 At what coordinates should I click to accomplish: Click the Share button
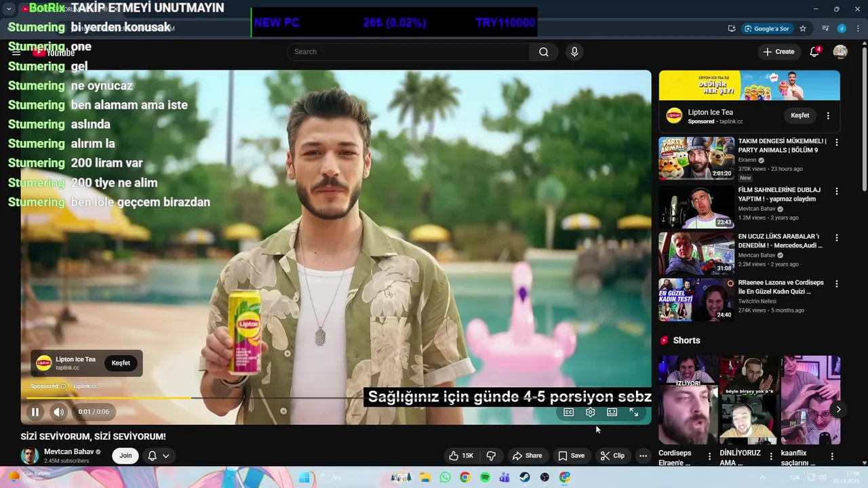click(x=527, y=455)
